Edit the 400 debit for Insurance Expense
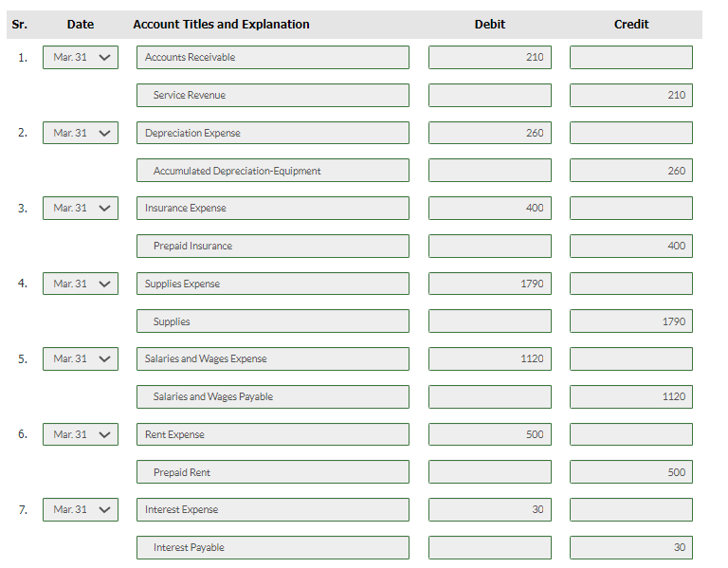 click(490, 208)
